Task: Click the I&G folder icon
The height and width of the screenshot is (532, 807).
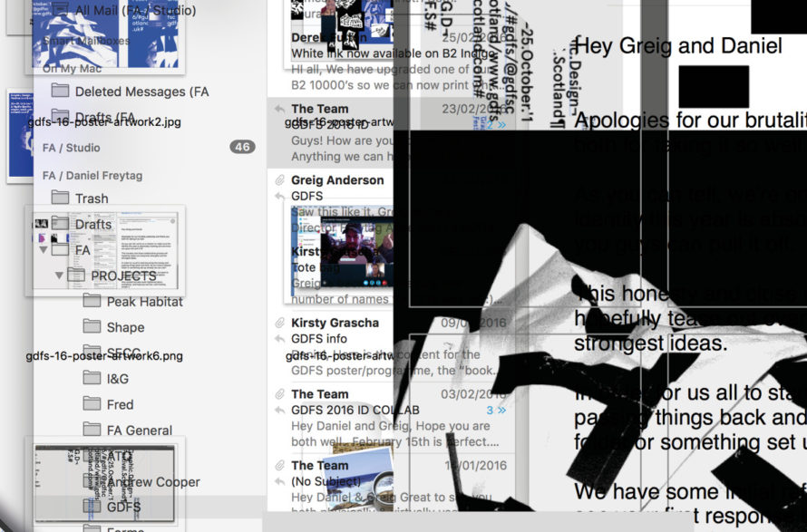Action: [x=92, y=378]
